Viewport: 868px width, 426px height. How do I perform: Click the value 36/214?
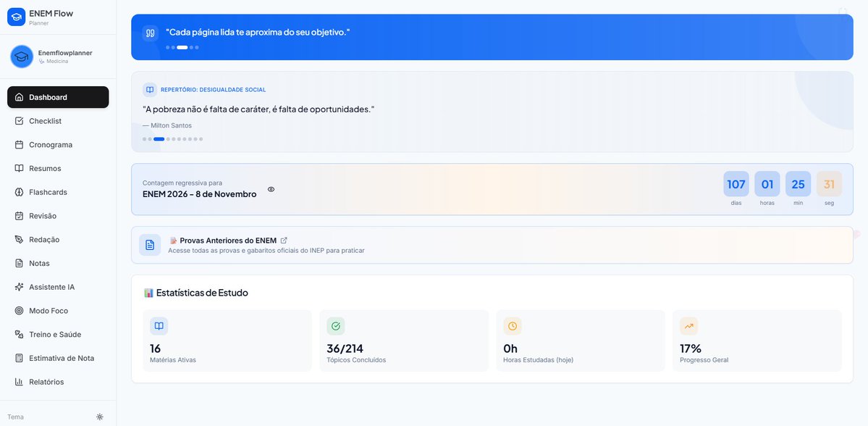pyautogui.click(x=345, y=348)
